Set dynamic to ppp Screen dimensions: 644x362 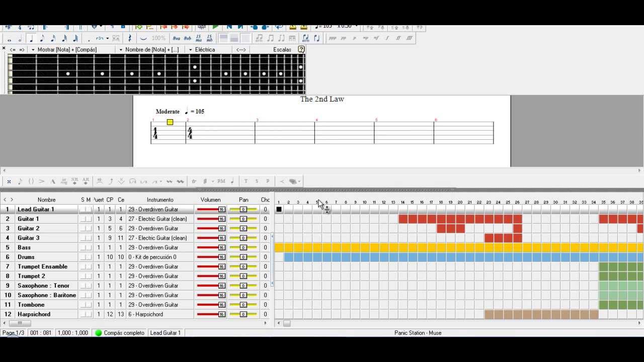pos(333,38)
